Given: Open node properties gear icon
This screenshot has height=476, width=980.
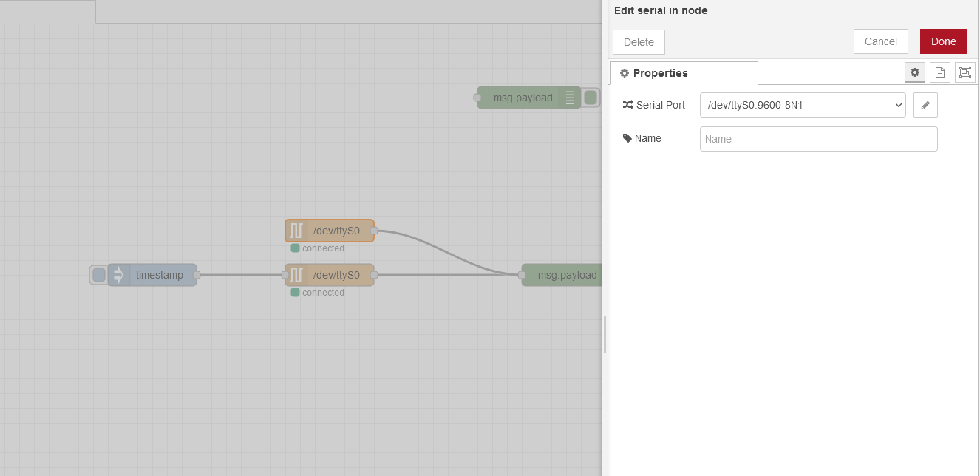Looking at the screenshot, I should pos(915,72).
